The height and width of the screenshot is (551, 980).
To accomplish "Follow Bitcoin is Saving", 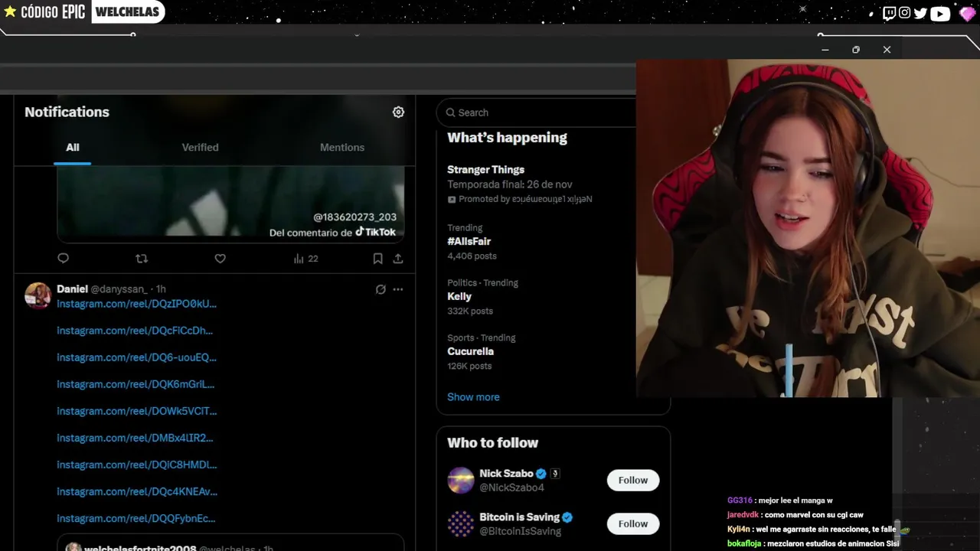I will tap(633, 523).
